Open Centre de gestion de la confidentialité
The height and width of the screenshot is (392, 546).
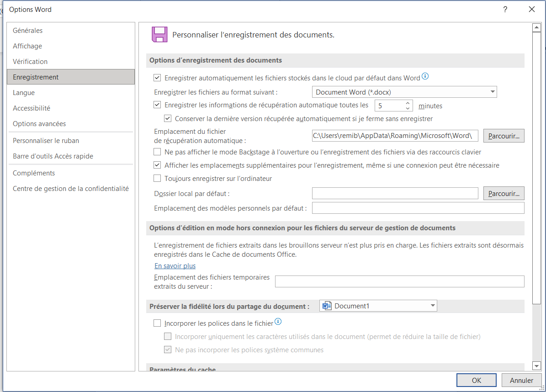point(71,189)
